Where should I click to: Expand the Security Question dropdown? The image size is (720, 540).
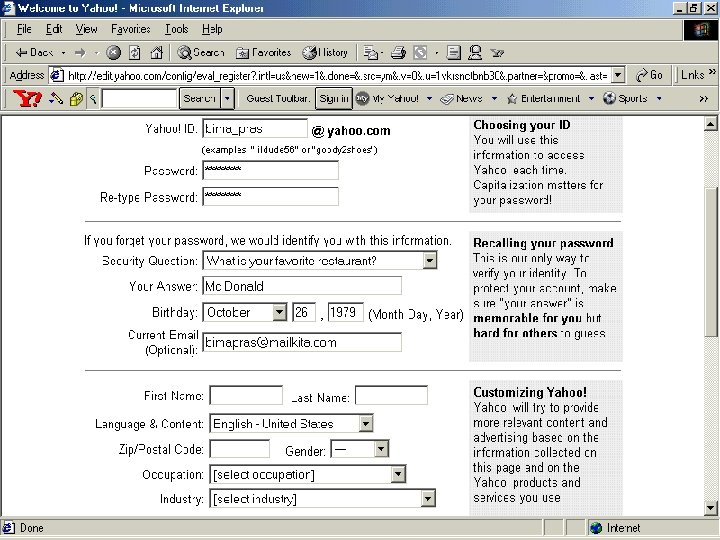(x=429, y=260)
